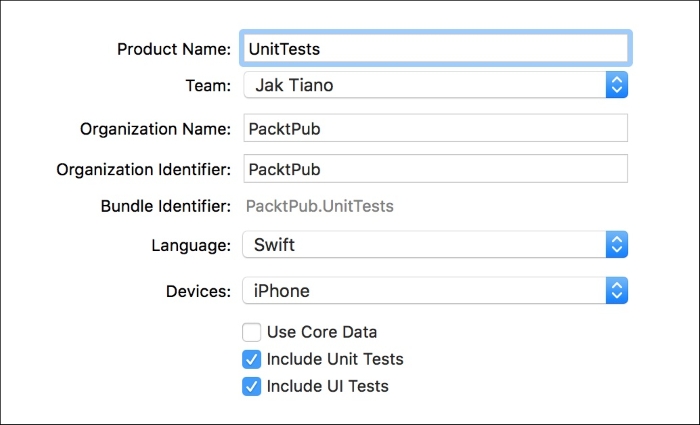Click the 'Include UI Tests' label text
Viewport: 700px width, 425px height.
tap(328, 387)
